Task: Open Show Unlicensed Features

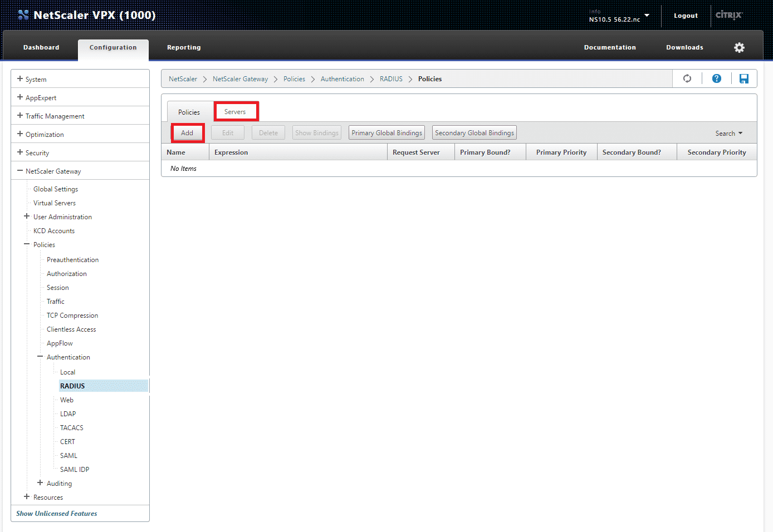Action: point(56,513)
